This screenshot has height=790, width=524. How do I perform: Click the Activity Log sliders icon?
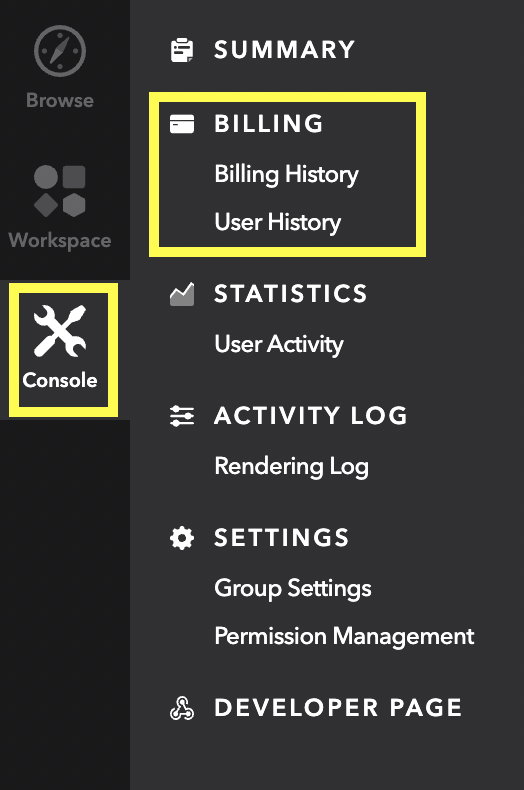(x=182, y=416)
